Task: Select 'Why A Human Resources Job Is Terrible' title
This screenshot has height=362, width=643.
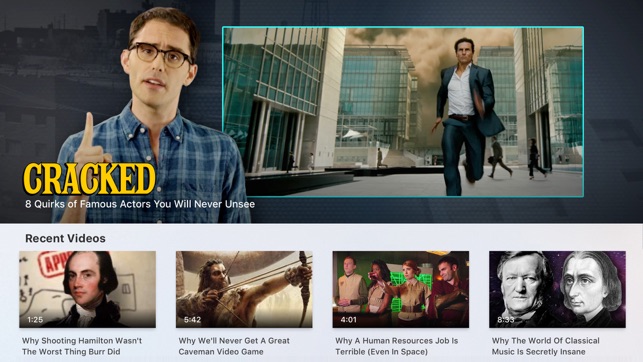Action: 397,346
